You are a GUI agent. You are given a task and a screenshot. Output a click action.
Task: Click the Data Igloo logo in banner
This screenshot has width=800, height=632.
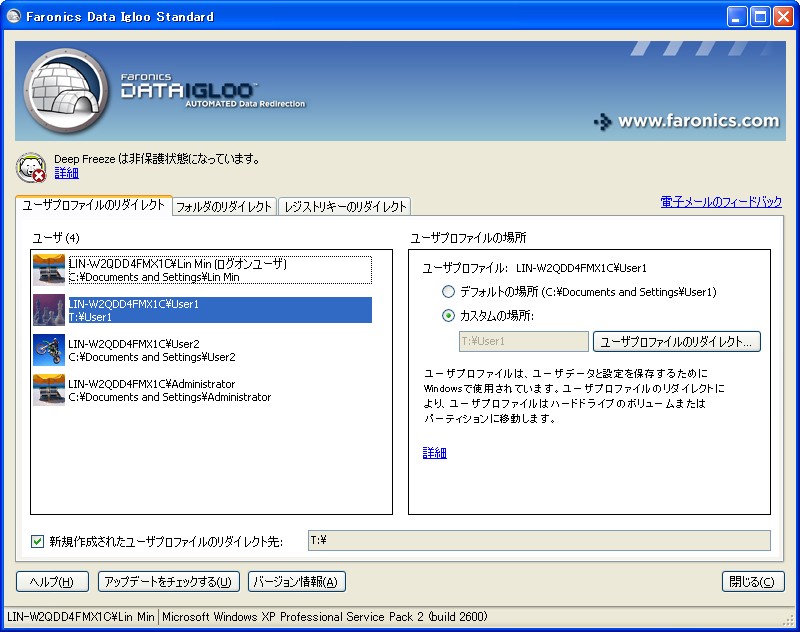tap(66, 91)
